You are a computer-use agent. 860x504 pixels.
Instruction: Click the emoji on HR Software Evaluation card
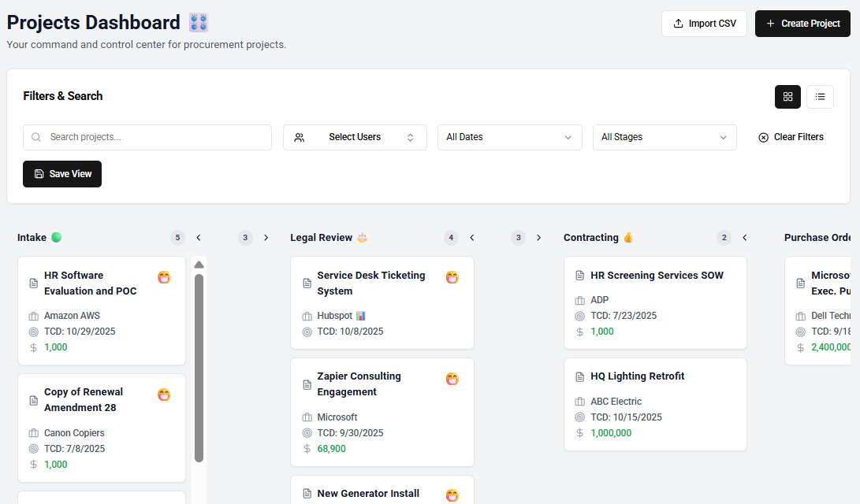click(164, 277)
